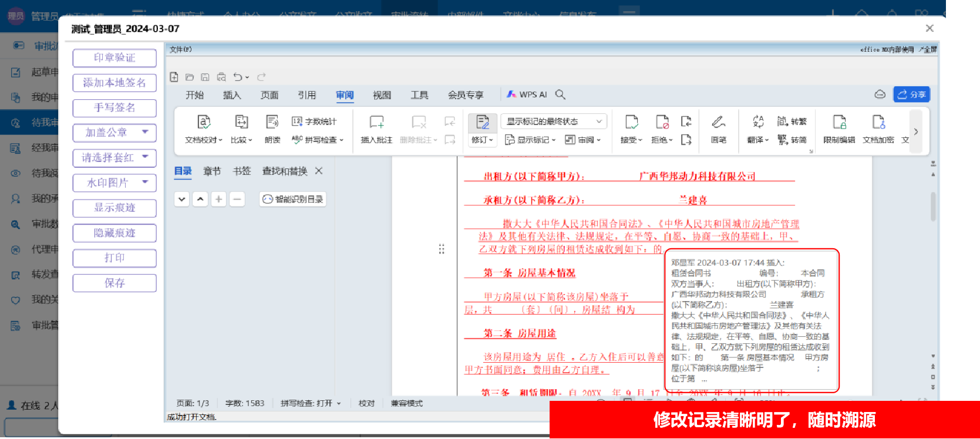Click the save disk icon in quick toolbar
This screenshot has height=439, width=980.
205,77
